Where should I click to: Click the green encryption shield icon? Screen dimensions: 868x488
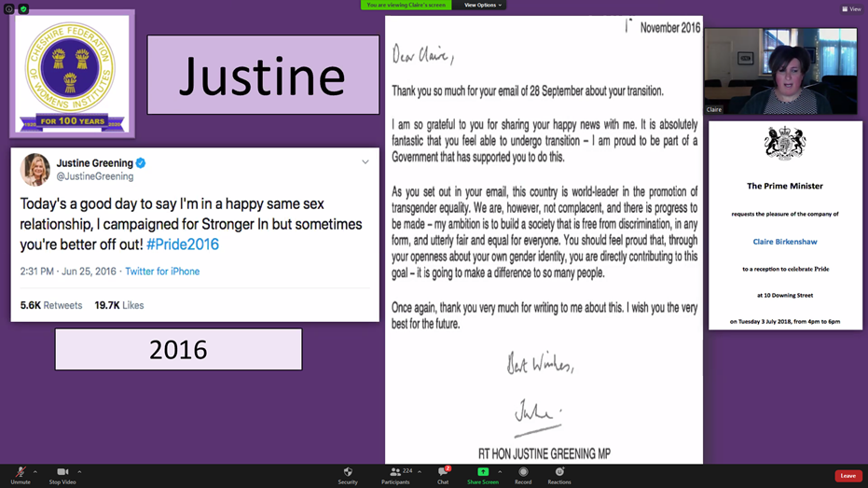pyautogui.click(x=23, y=9)
